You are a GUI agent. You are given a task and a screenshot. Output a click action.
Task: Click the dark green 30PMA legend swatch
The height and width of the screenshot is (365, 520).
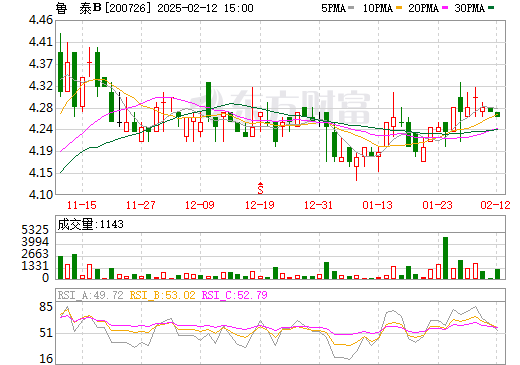point(491,8)
